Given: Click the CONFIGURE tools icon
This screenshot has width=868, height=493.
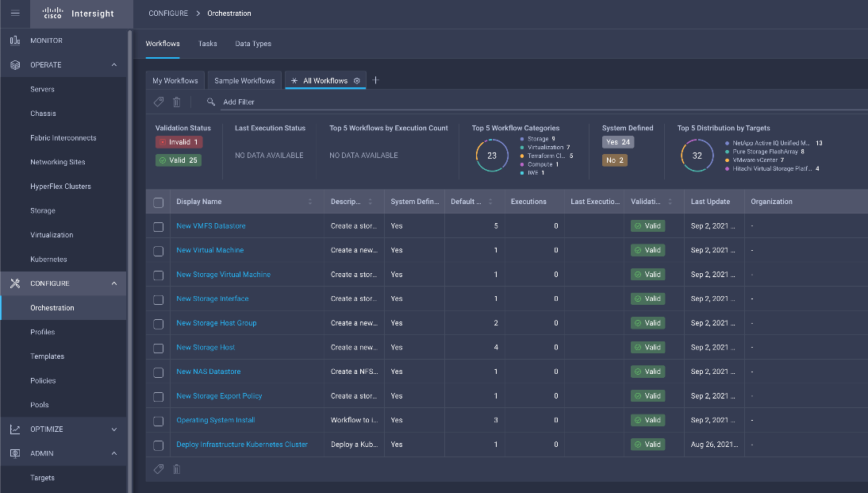Looking at the screenshot, I should (15, 283).
